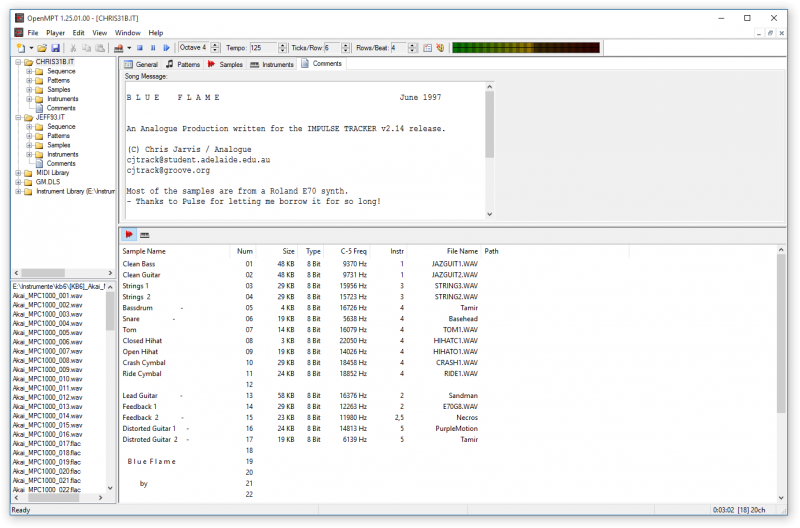Collapse the CHRIS31B.IT tree node
Viewport: 800px width, 528px height.
pos(18,62)
